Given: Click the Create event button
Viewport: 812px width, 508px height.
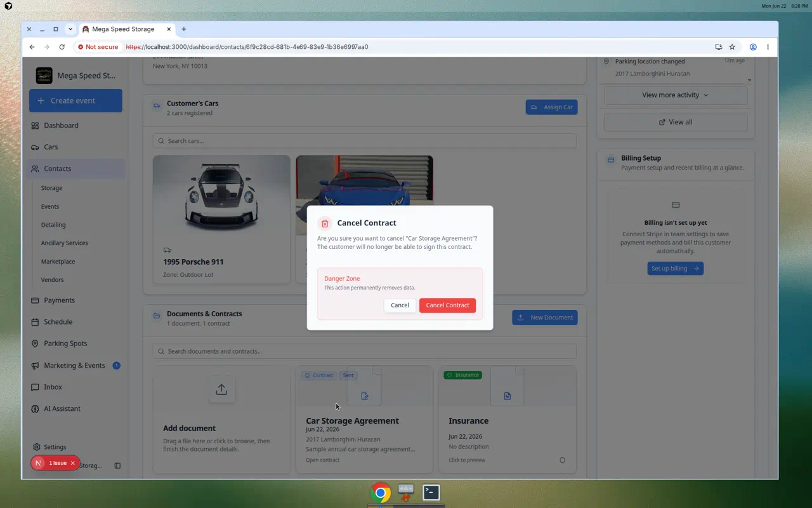Looking at the screenshot, I should click(75, 100).
